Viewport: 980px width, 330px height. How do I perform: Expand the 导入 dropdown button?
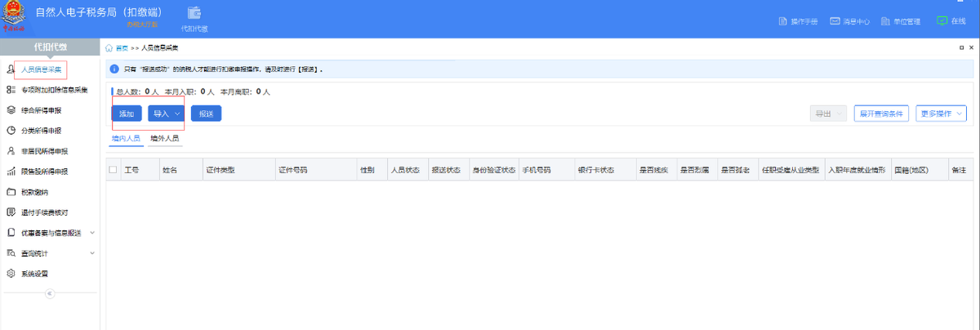pos(167,114)
